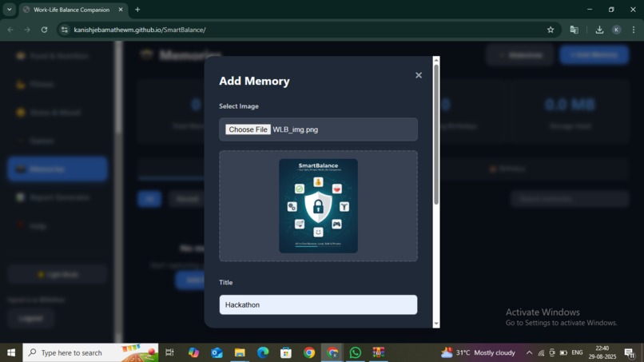The width and height of the screenshot is (644, 362).
Task: Open WhatsApp from the taskbar
Action: [x=356, y=352]
